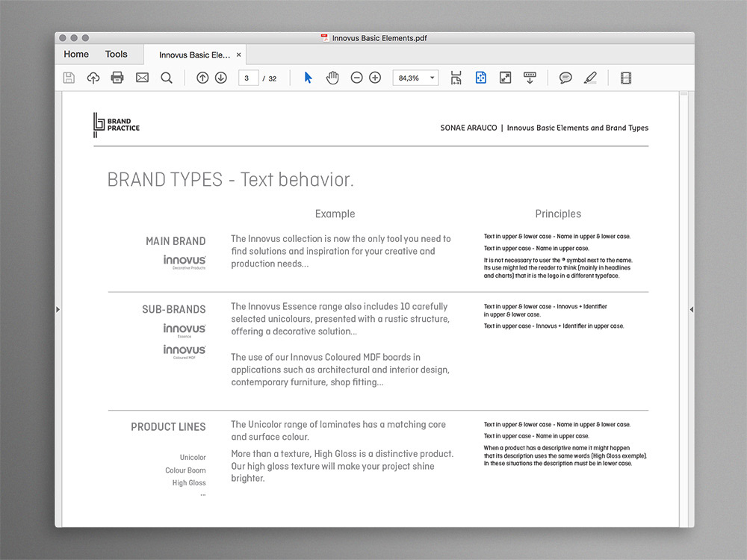Select the Highlight text pen tool
This screenshot has height=560, width=747.
[x=590, y=78]
